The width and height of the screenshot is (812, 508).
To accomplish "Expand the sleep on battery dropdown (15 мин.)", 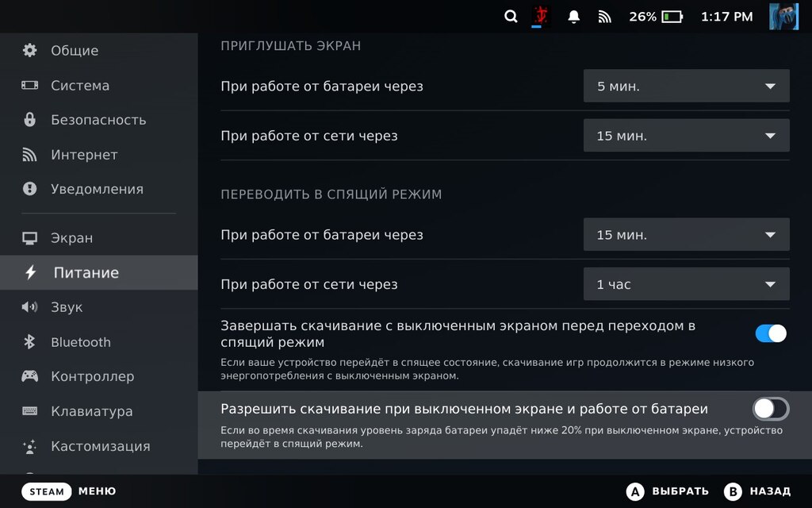I will point(686,235).
